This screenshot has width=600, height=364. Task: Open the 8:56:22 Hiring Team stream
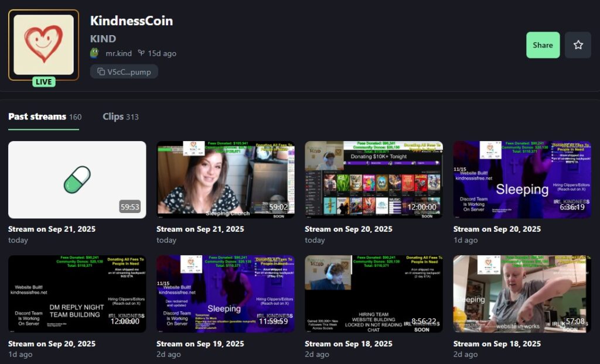373,294
